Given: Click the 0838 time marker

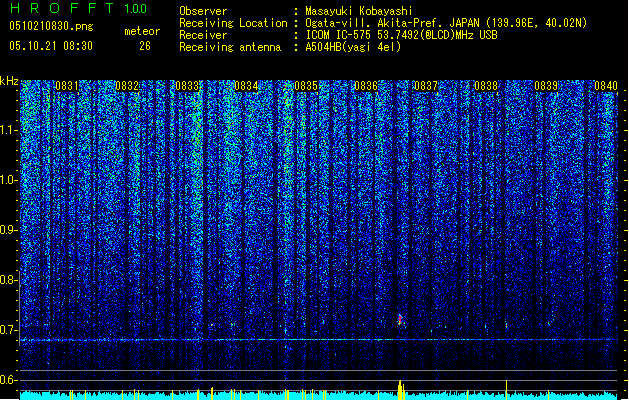Looking at the screenshot, I should (x=486, y=86).
